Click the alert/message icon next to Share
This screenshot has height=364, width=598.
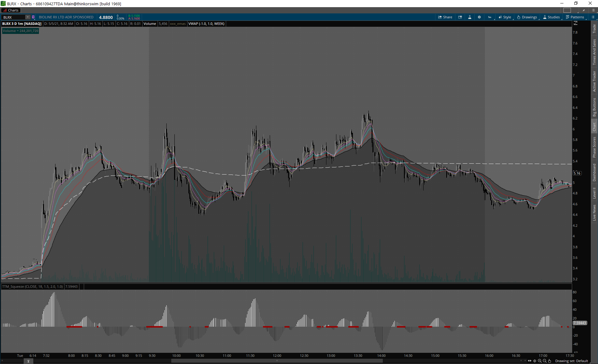pos(460,17)
